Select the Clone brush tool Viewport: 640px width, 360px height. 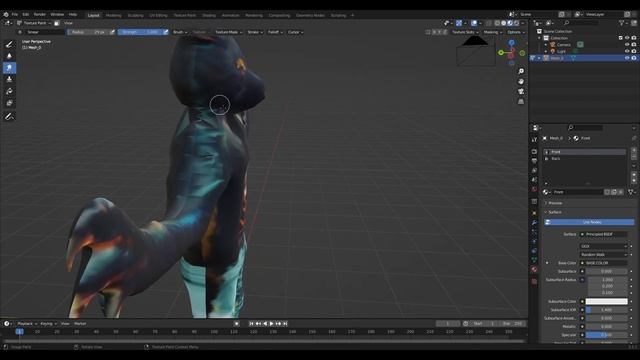tap(9, 80)
